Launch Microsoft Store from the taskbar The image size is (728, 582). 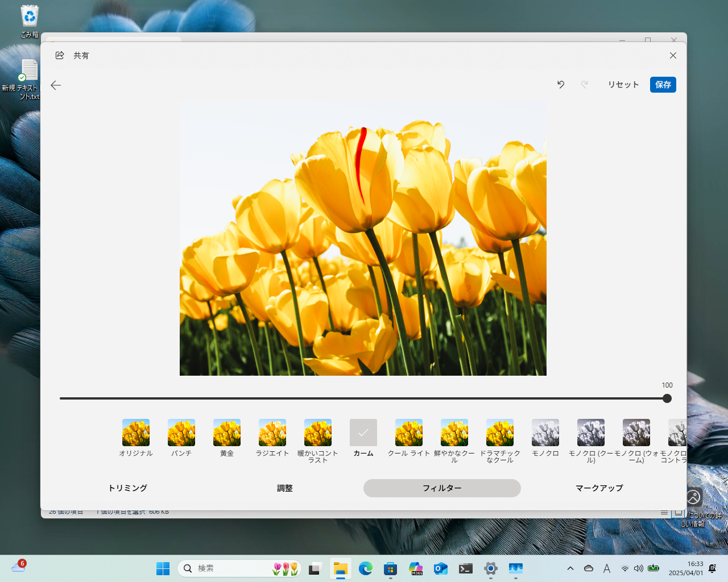click(x=390, y=568)
